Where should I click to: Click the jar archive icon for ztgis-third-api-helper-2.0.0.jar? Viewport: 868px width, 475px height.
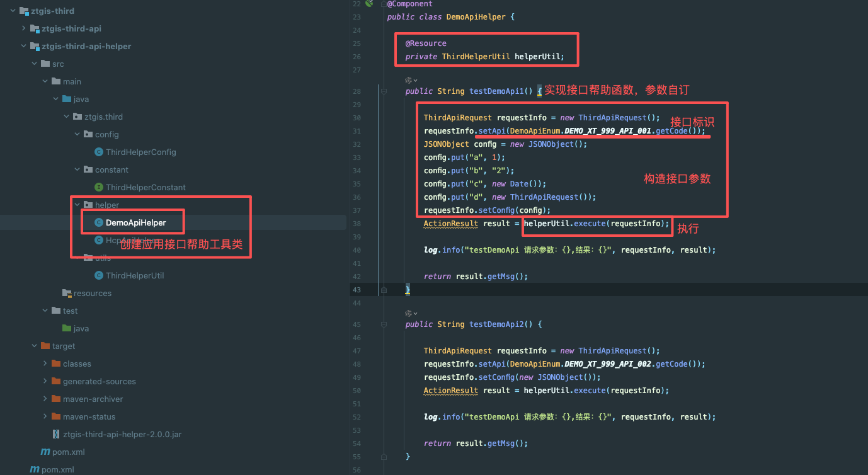[x=56, y=434]
